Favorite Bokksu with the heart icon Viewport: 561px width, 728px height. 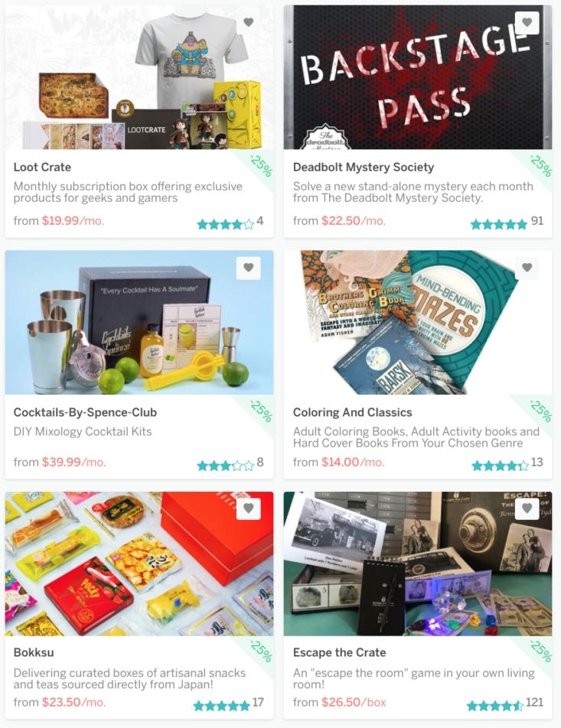pyautogui.click(x=249, y=508)
